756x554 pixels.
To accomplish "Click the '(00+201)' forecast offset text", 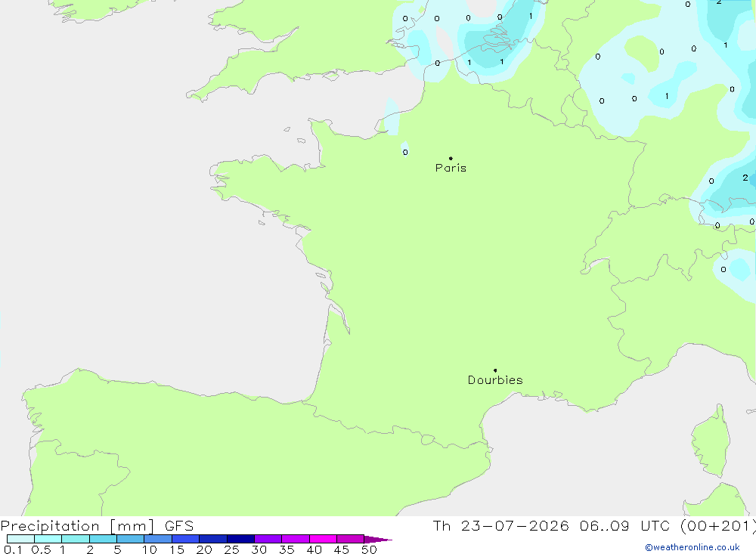I will pyautogui.click(x=718, y=526).
